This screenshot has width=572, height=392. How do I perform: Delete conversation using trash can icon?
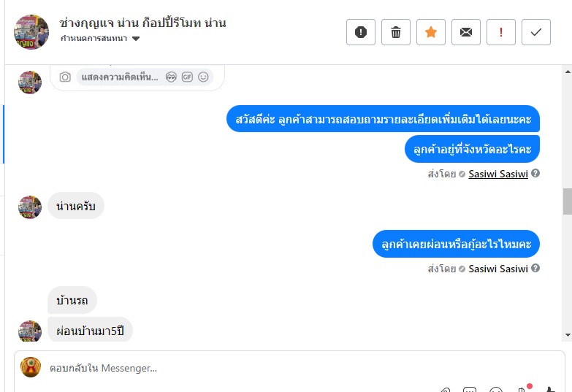click(396, 32)
